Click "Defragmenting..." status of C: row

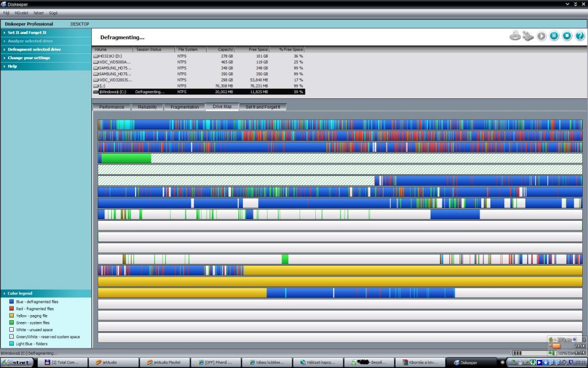[x=150, y=91]
